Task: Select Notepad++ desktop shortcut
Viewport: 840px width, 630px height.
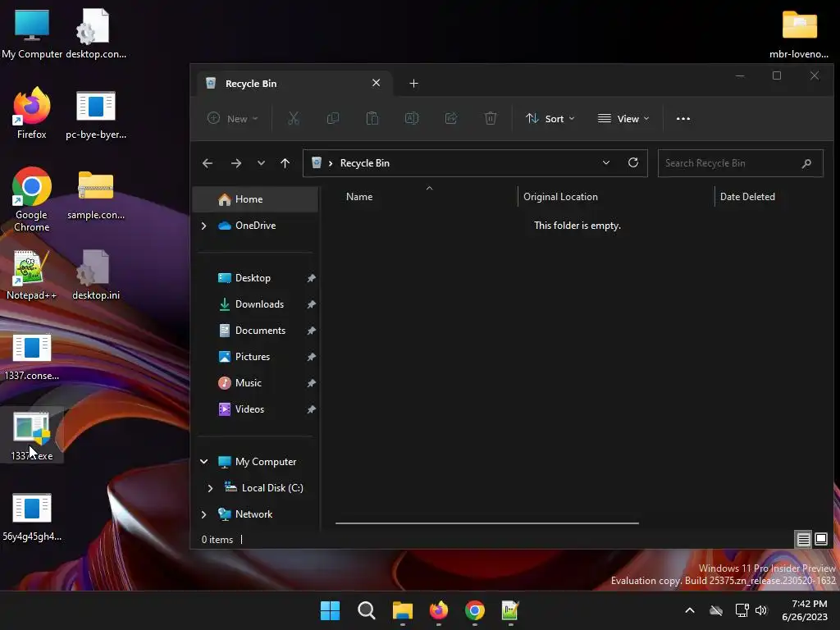Action: click(x=32, y=274)
